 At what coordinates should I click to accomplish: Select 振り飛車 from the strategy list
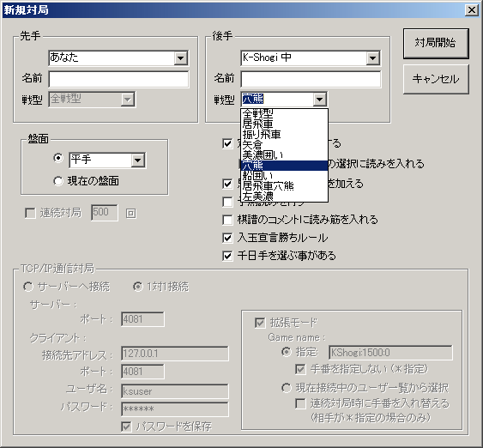pos(284,135)
